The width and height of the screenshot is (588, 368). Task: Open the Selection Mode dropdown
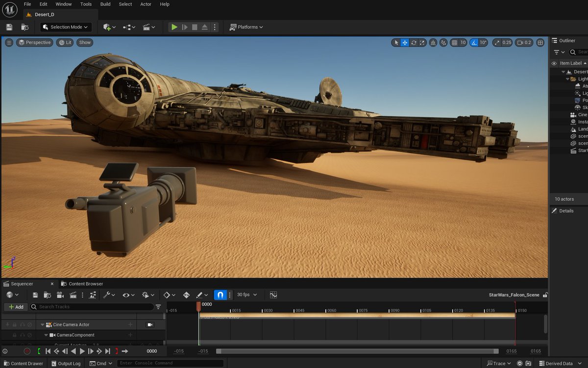click(x=66, y=27)
